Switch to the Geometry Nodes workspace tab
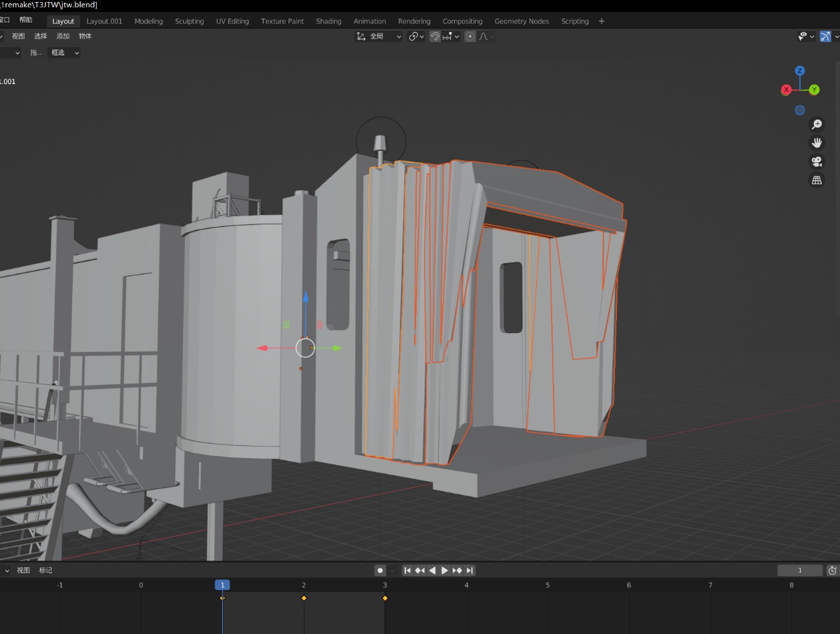The image size is (840, 634). coord(521,21)
